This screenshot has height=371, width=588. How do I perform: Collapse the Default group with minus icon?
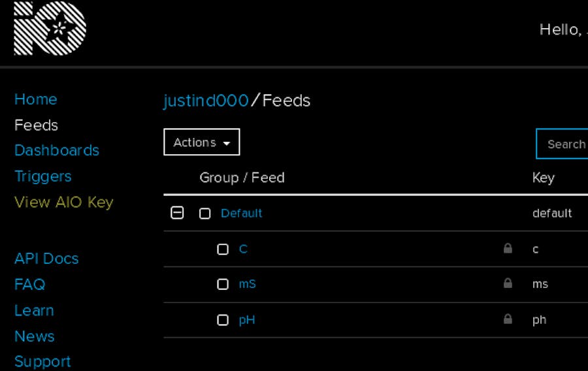point(177,213)
